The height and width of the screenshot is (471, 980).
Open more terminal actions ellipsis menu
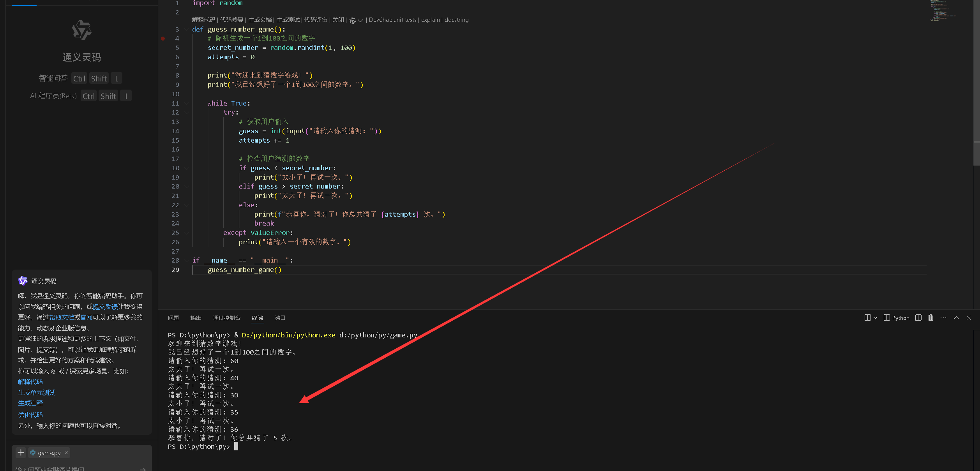coord(943,318)
